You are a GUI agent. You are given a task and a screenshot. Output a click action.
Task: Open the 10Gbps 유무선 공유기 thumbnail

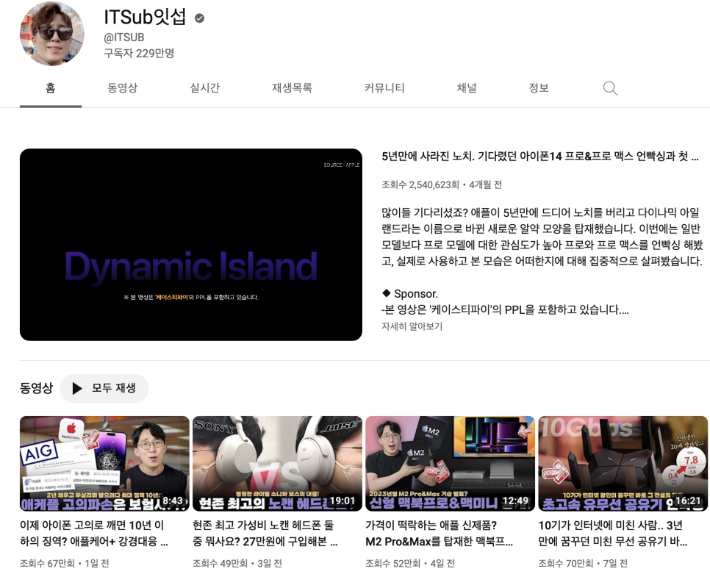point(623,464)
